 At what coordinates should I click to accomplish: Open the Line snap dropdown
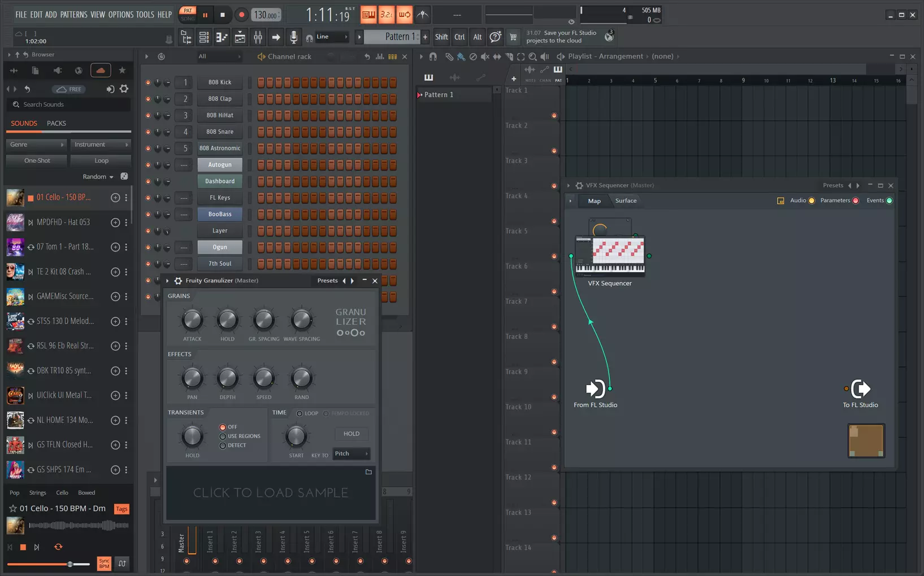coord(332,37)
